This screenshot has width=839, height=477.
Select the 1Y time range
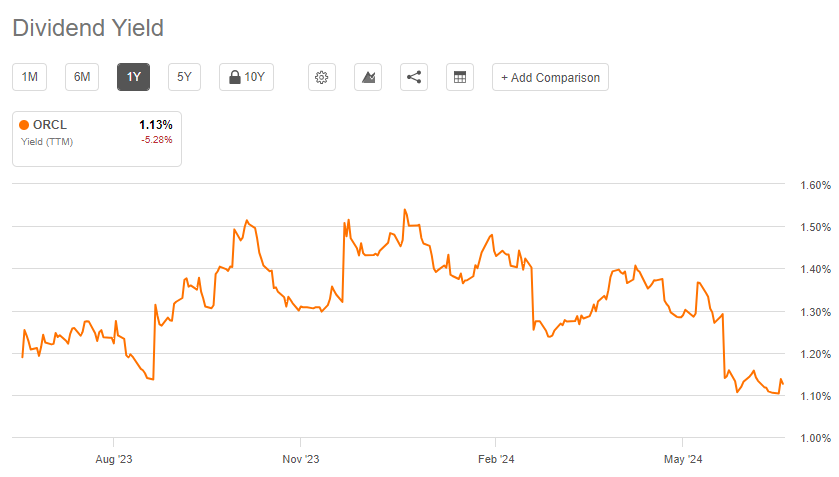[x=133, y=77]
